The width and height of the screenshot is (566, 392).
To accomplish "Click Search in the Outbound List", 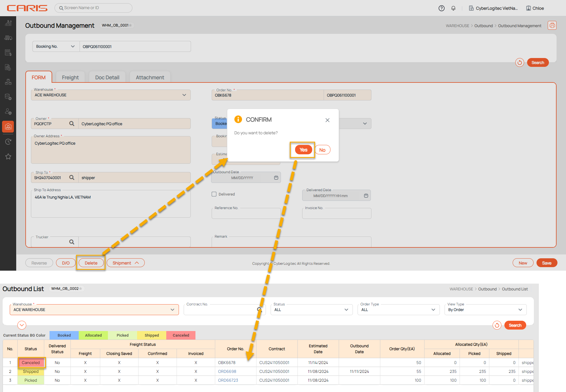I will tap(515, 325).
